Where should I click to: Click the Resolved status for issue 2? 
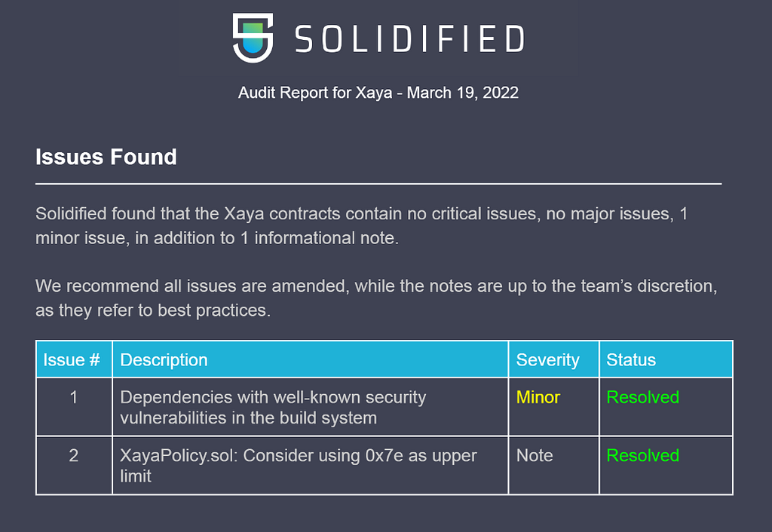click(642, 455)
